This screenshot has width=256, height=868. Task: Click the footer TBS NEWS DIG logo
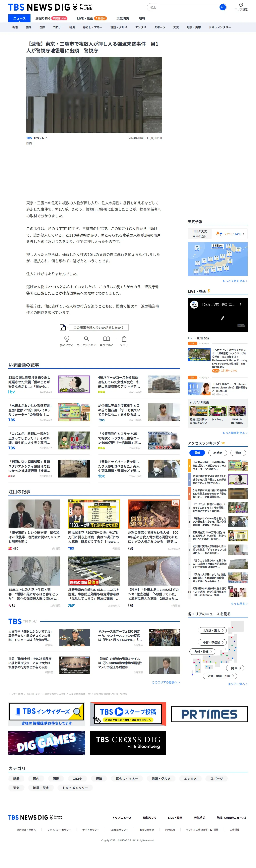coord(35,817)
